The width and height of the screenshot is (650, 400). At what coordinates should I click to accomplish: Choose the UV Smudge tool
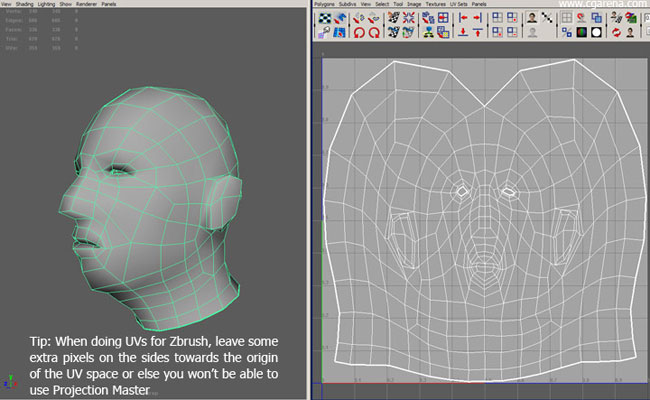click(325, 32)
